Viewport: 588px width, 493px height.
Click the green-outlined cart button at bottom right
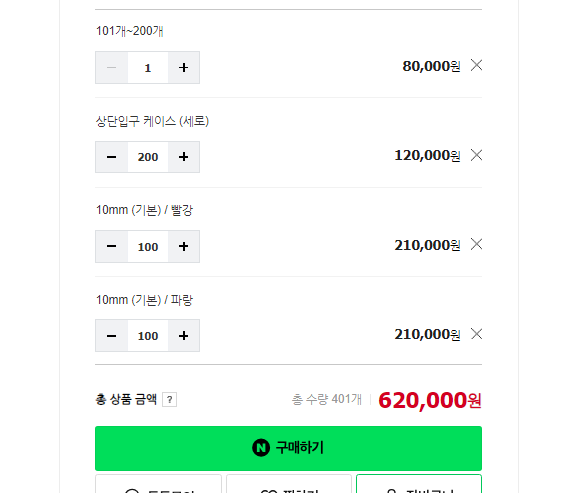(x=419, y=484)
